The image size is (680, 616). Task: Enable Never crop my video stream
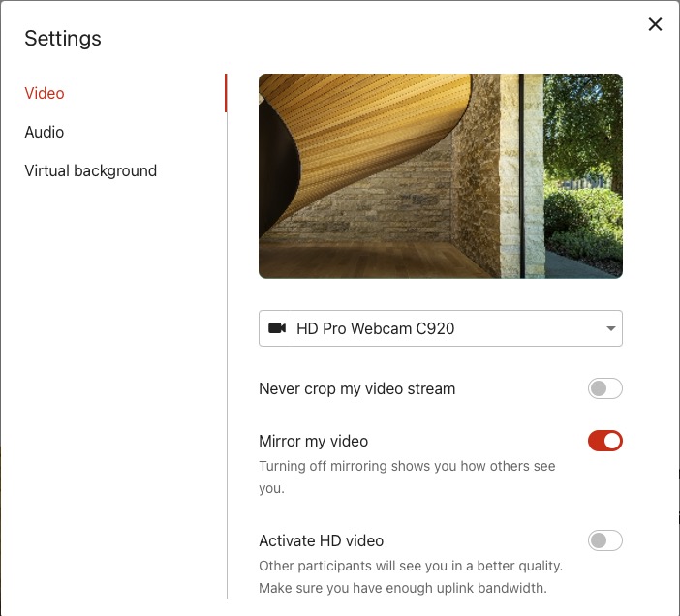pyautogui.click(x=604, y=389)
